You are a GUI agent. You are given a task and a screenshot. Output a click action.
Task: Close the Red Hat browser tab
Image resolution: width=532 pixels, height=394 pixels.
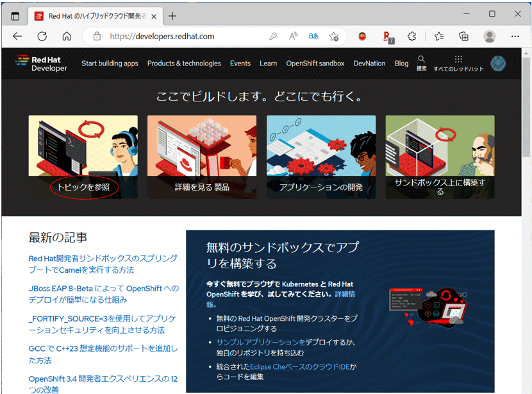pos(154,16)
